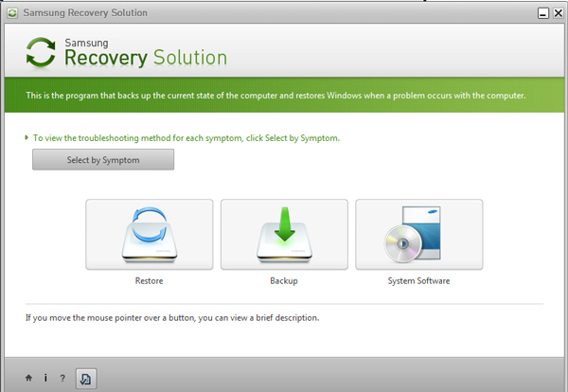Click the Select by Symptom button
The height and width of the screenshot is (392, 568).
point(103,160)
